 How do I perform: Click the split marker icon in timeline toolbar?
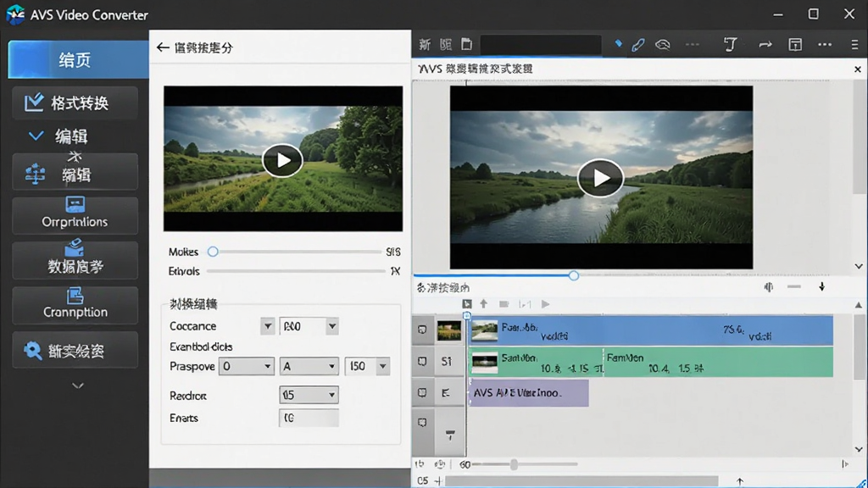click(525, 304)
